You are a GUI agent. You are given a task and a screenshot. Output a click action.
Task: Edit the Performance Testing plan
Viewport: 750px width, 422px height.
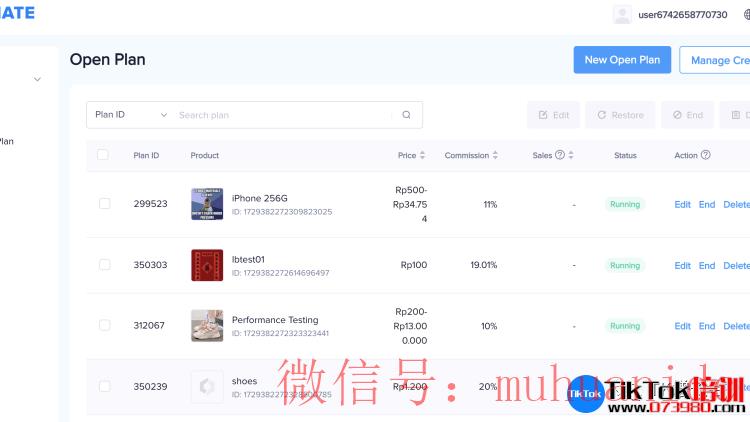click(x=683, y=326)
